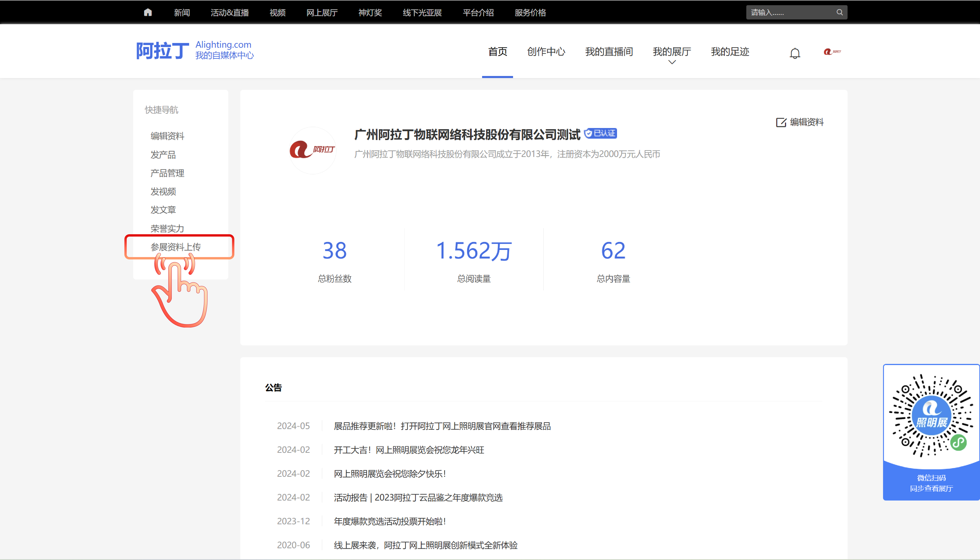Click the company description about 2013年 founding
The image size is (980, 560).
(507, 154)
